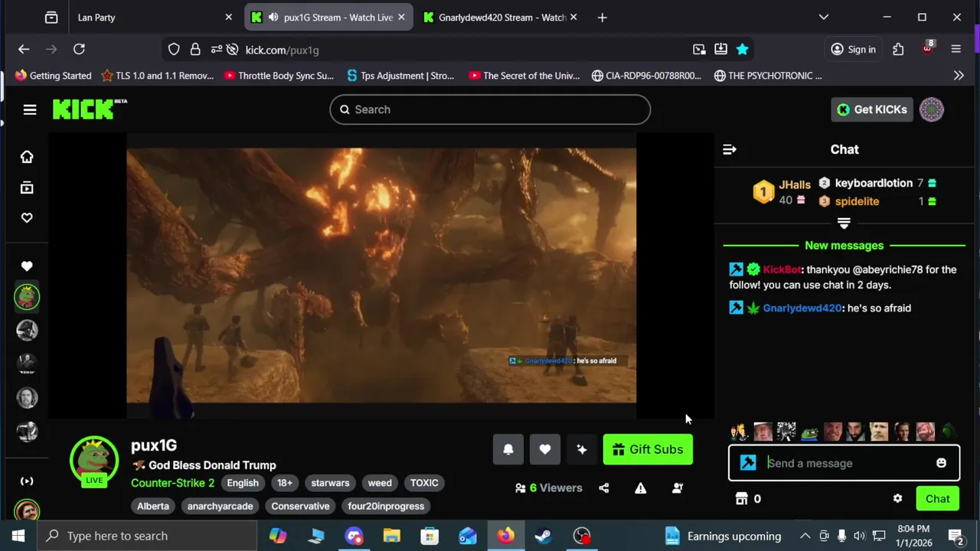Open Steam from the taskbar

[x=544, y=536]
